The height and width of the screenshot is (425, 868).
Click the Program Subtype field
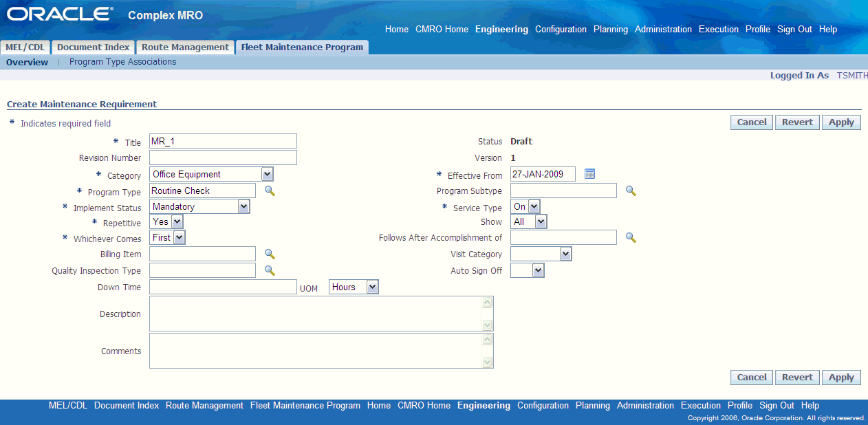(563, 190)
